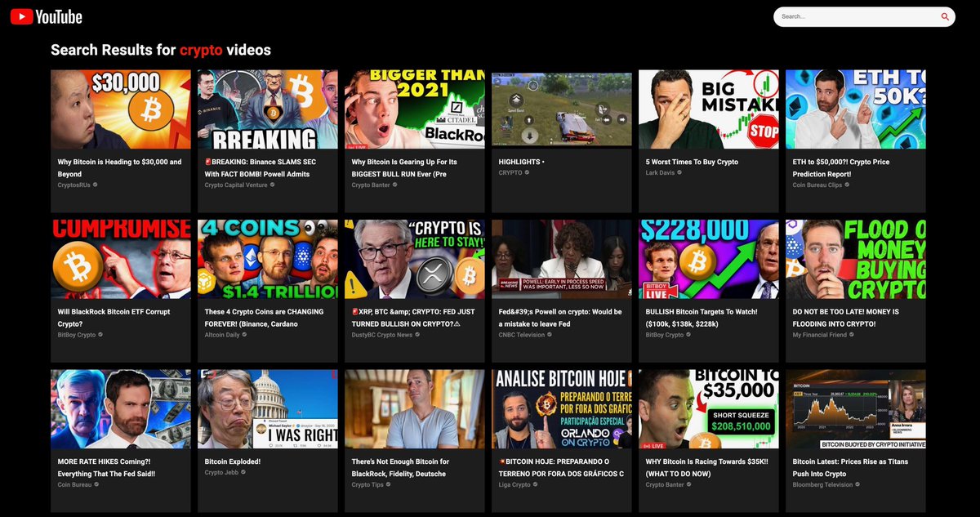Image resolution: width=980 pixels, height=517 pixels.
Task: Open the My Financial Friend channel name
Action: pos(819,335)
